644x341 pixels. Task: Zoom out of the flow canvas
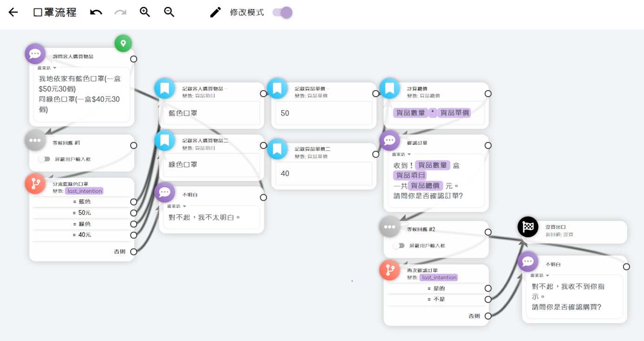click(169, 13)
